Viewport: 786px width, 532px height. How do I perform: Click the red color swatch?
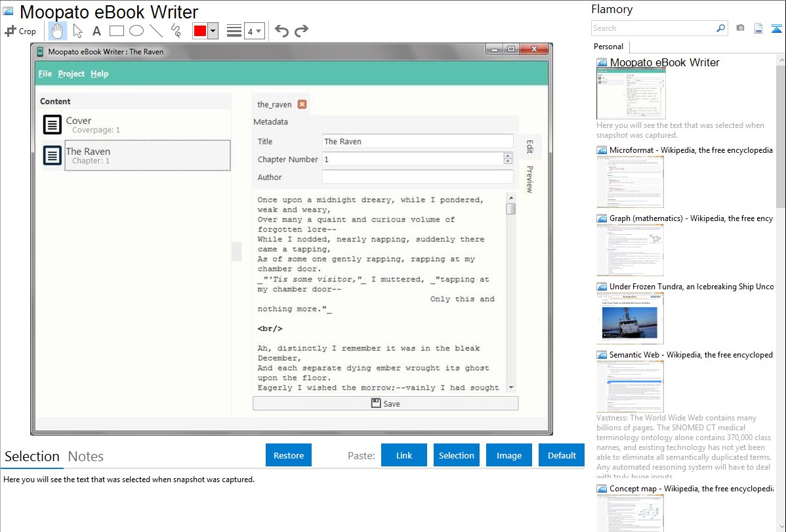200,31
